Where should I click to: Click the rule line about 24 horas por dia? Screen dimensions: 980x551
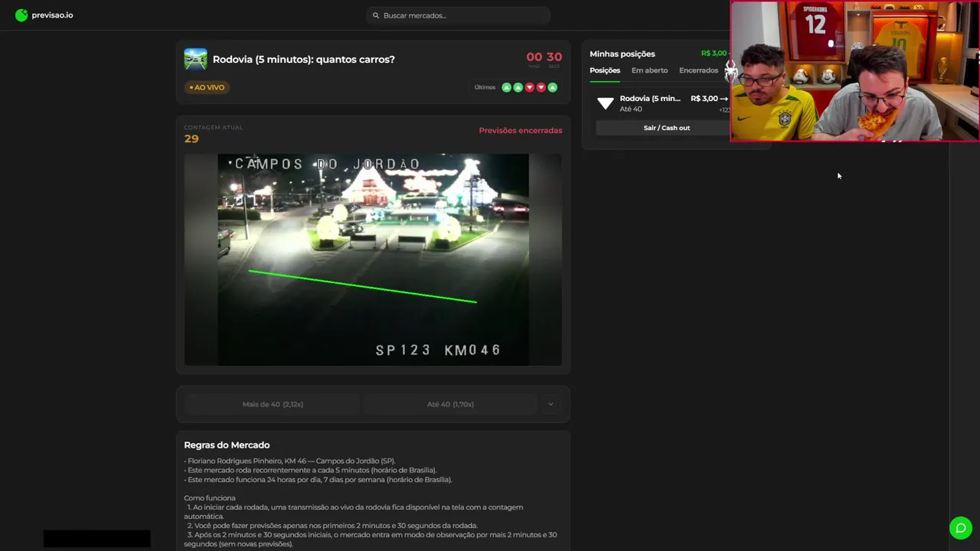tap(318, 480)
